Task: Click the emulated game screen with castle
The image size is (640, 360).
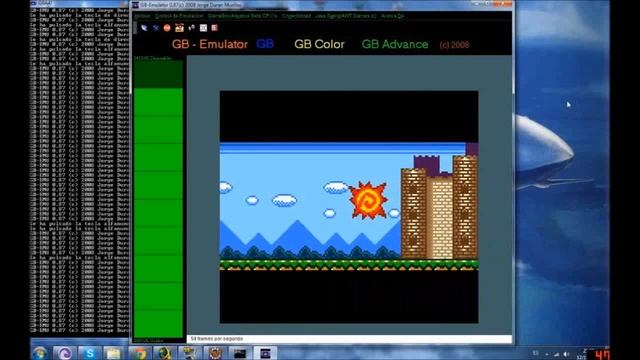Action: pos(349,207)
